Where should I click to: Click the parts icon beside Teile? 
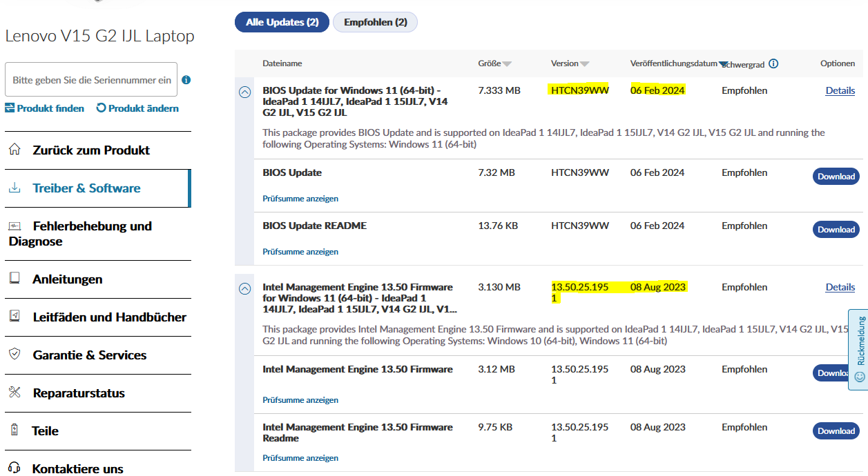pos(15,430)
